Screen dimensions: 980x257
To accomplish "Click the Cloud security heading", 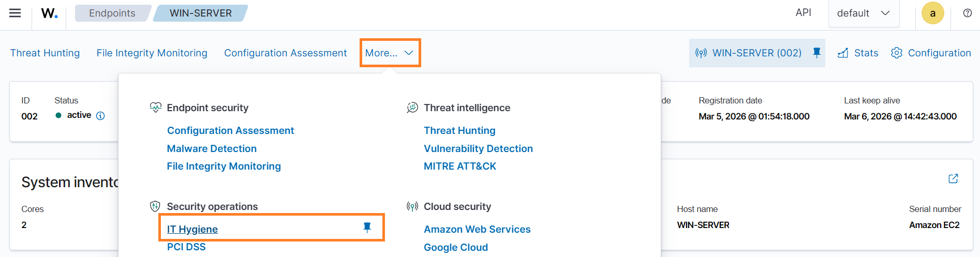I will pyautogui.click(x=457, y=206).
